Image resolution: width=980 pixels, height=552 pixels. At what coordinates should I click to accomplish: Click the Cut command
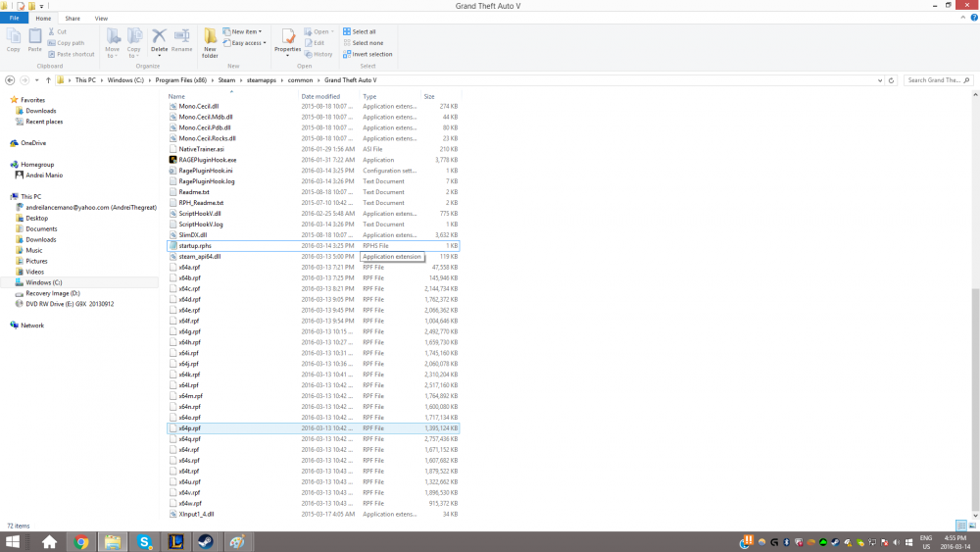[58, 32]
